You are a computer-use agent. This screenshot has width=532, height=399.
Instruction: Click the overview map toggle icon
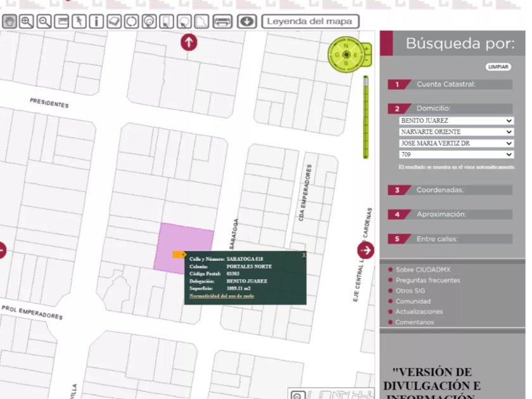tap(298, 396)
